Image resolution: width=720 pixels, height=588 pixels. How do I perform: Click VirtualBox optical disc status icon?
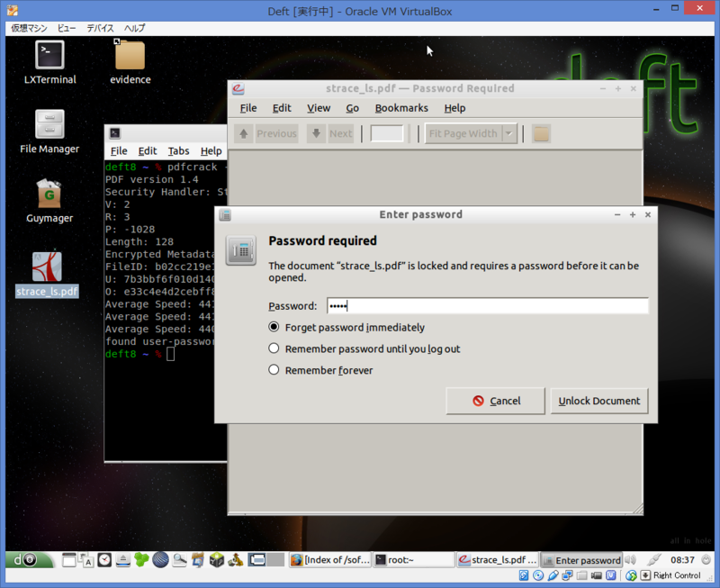coord(538,575)
